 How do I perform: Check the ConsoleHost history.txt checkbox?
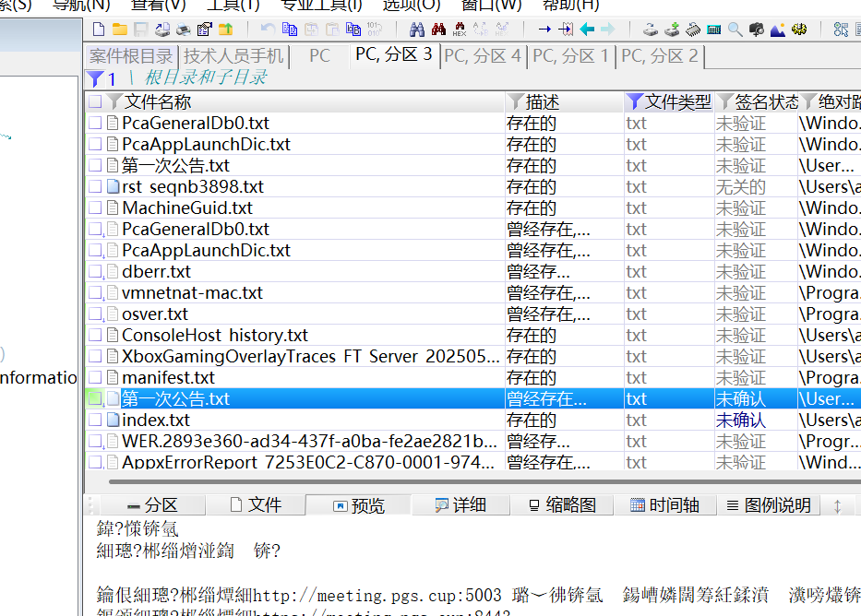tap(95, 335)
